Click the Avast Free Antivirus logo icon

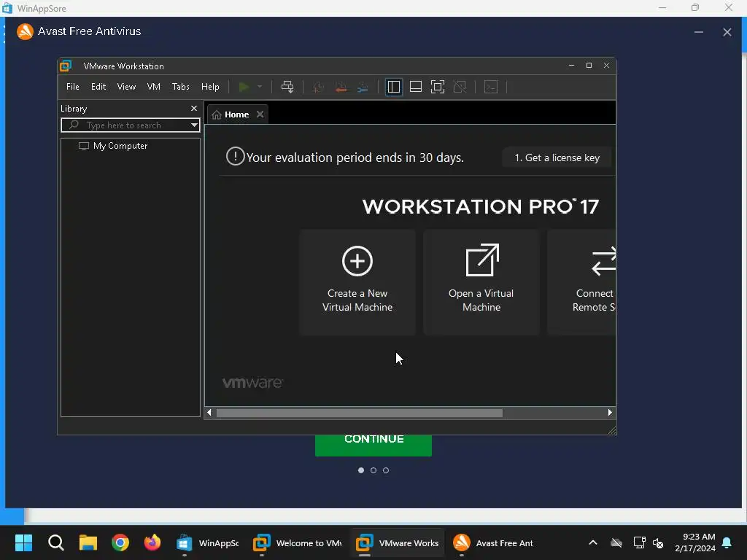coord(25,31)
